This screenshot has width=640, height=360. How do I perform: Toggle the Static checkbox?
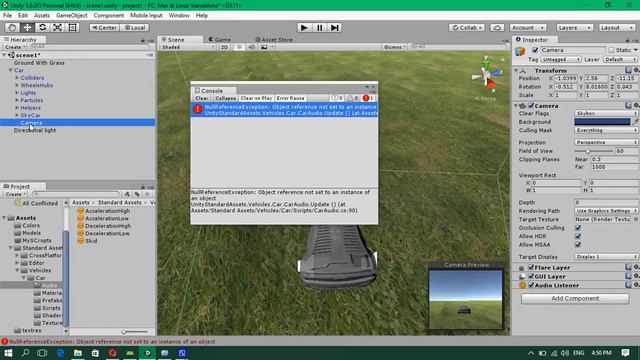pyautogui.click(x=611, y=50)
